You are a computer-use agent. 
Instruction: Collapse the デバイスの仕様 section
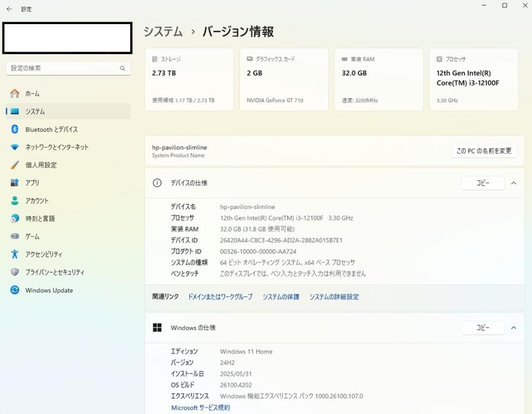pyautogui.click(x=514, y=183)
